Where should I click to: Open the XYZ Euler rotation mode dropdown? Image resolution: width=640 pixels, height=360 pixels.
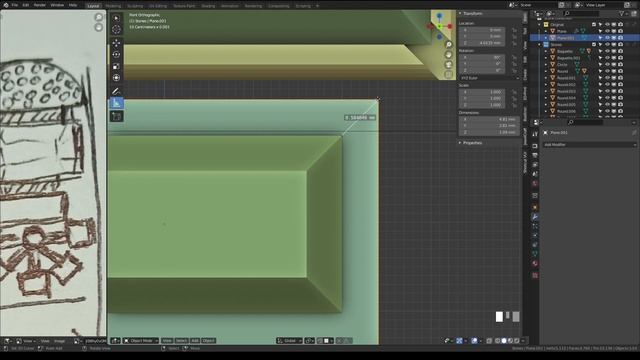489,78
